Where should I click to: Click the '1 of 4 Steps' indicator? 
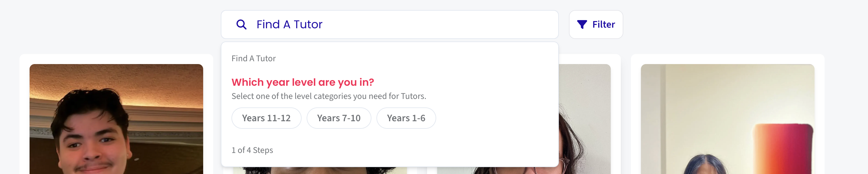252,150
